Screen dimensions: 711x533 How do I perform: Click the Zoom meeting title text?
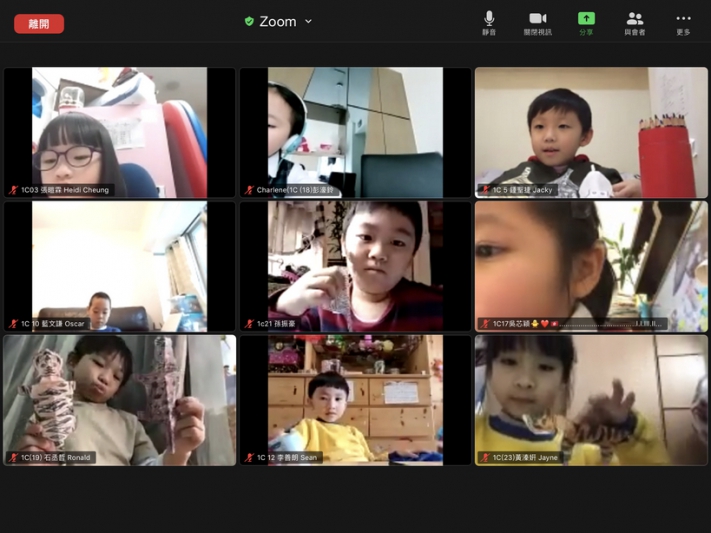[277, 21]
